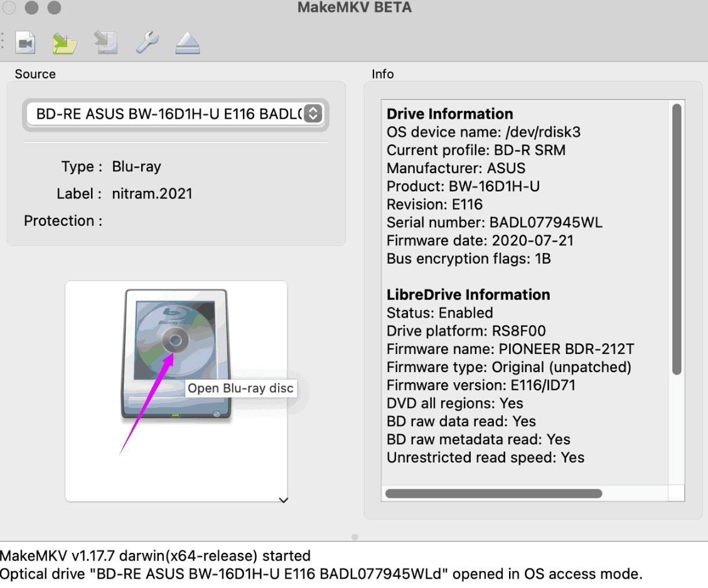
Task: Click the vertical scrollbar in the Info panel
Action: pos(676,238)
